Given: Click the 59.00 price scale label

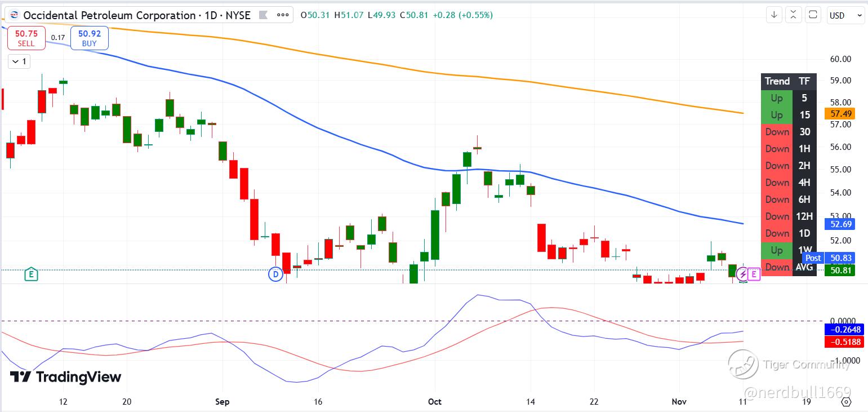Looking at the screenshot, I should coord(839,81).
